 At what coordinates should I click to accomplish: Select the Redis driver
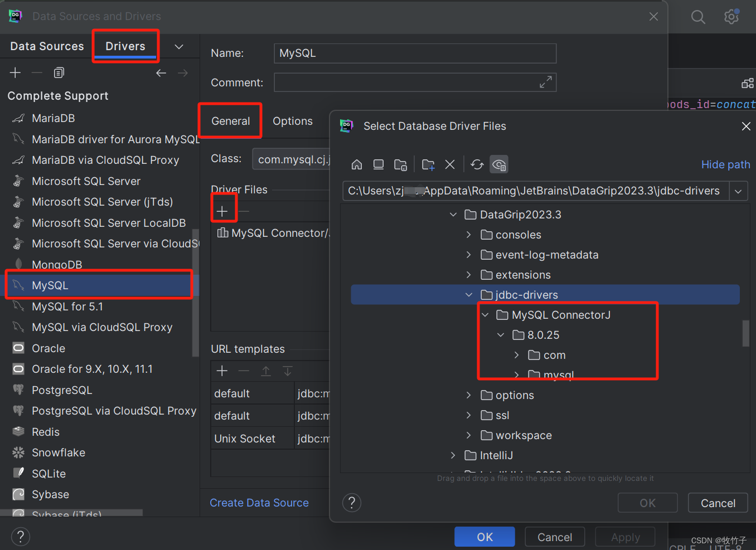[x=45, y=432]
